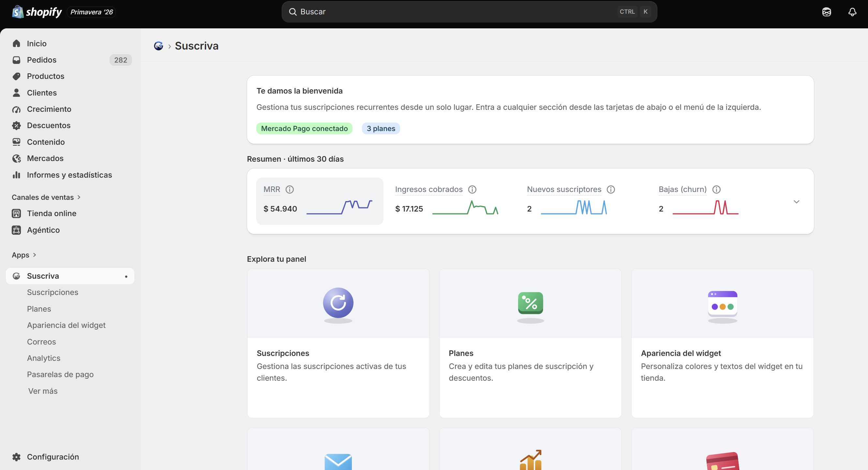The width and height of the screenshot is (868, 470).
Task: Click the Informes bar chart icon
Action: [x=16, y=175]
